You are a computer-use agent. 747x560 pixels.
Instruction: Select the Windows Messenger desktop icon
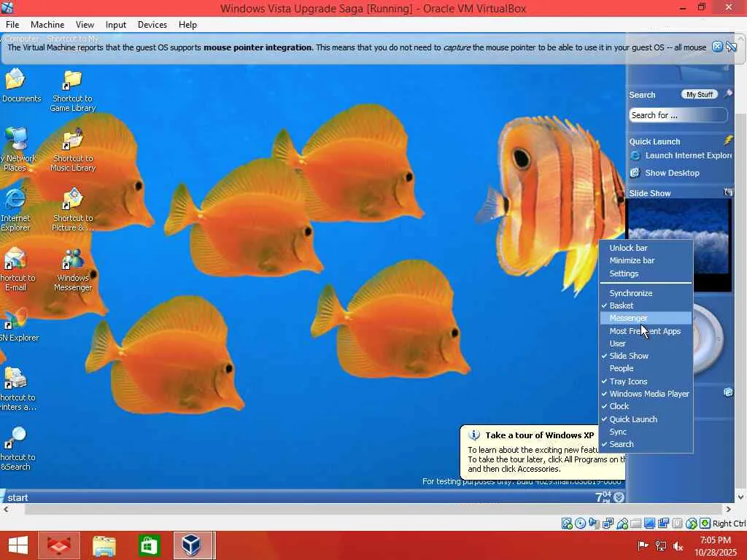click(x=73, y=270)
